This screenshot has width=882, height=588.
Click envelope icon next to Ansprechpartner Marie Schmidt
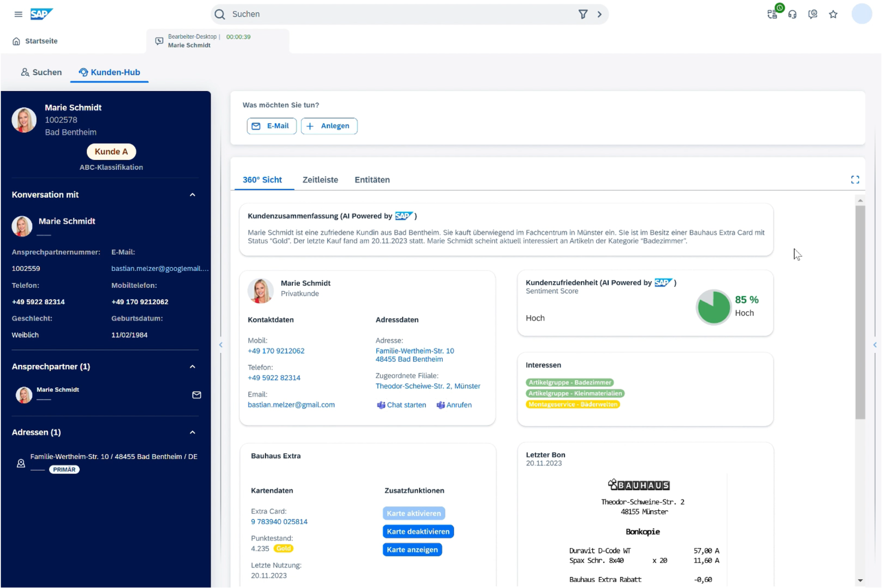197,395
